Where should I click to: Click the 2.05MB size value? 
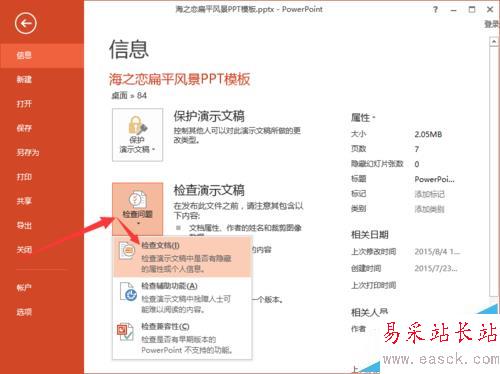(428, 134)
